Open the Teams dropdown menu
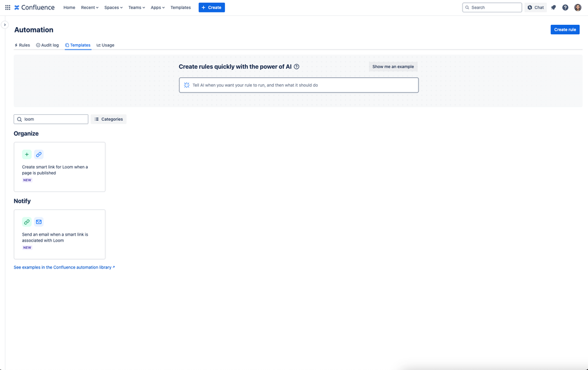 (x=137, y=8)
